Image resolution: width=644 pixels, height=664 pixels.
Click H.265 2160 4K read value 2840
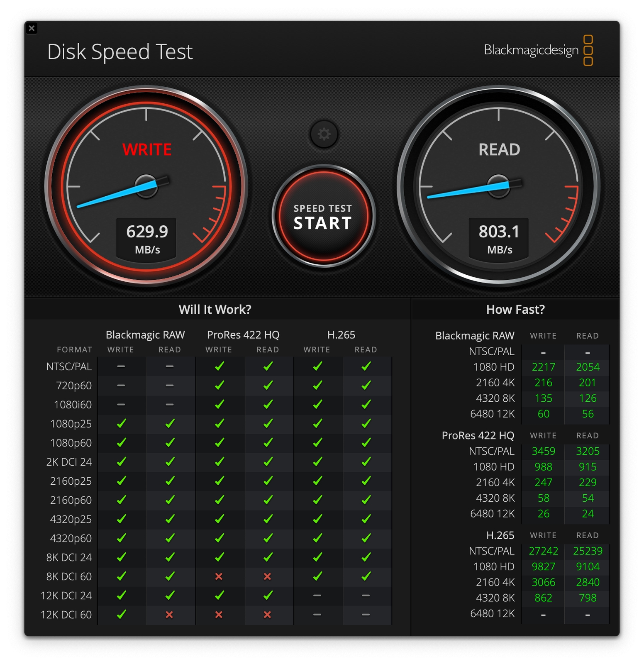pos(588,582)
